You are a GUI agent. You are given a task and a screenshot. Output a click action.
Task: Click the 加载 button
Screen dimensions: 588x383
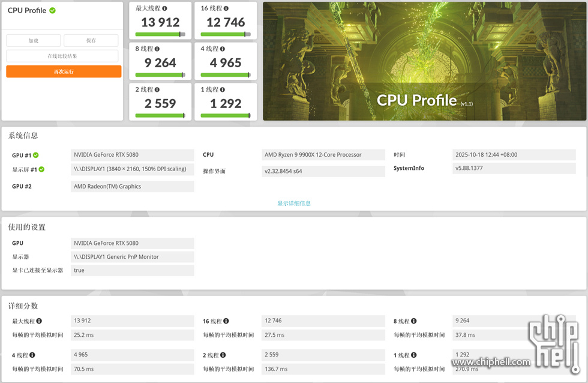click(x=34, y=41)
